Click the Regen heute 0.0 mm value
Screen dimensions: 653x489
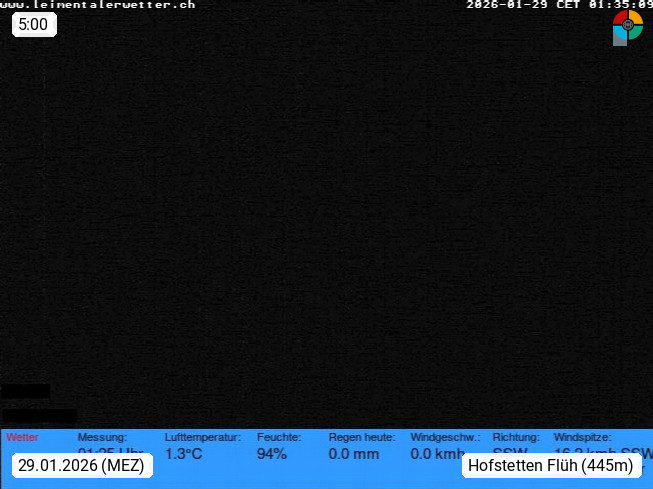point(353,454)
